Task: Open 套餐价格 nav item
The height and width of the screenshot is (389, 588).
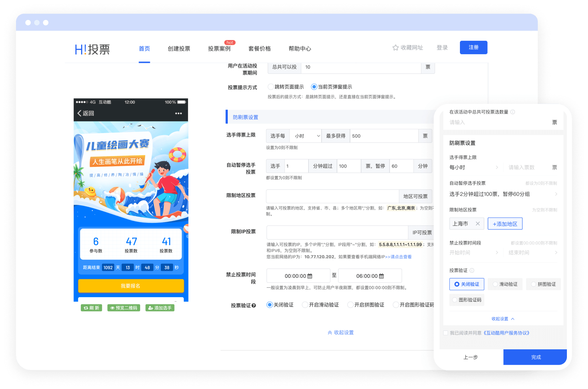Action: click(259, 48)
